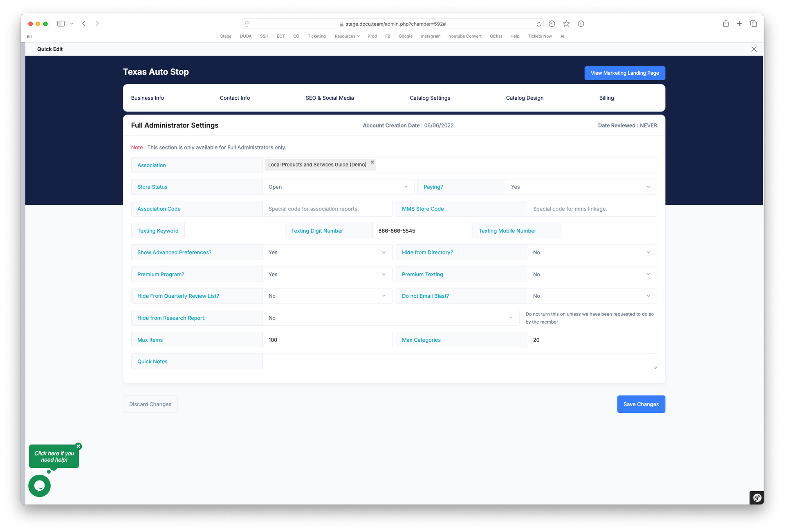Image resolution: width=785 pixels, height=532 pixels.
Task: Open the DUDA bookmark
Action: click(x=246, y=36)
